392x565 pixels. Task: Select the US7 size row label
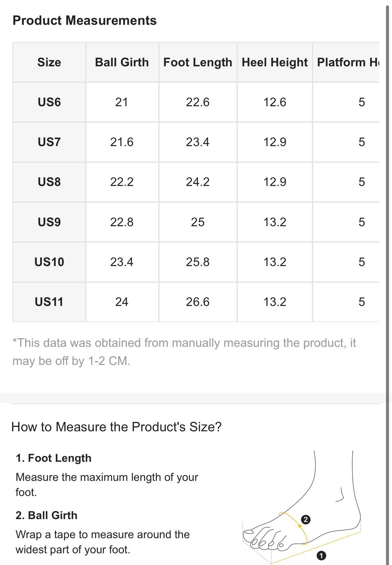(49, 142)
